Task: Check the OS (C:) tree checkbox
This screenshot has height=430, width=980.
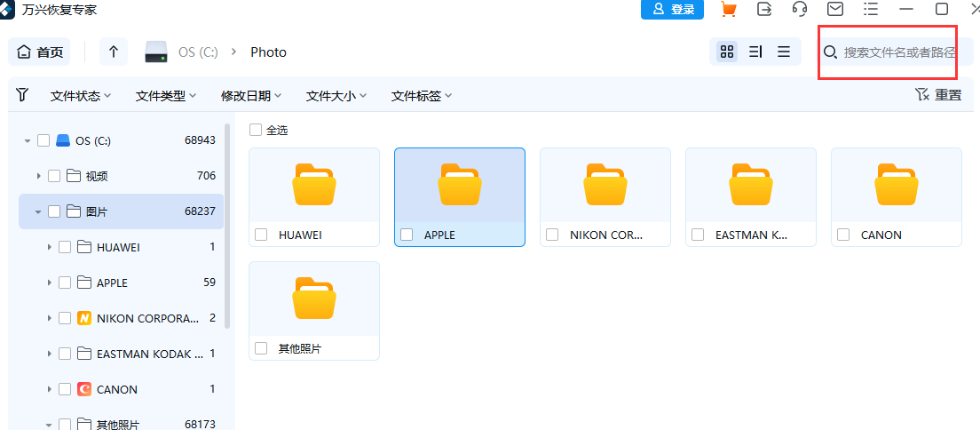Action: 43,140
